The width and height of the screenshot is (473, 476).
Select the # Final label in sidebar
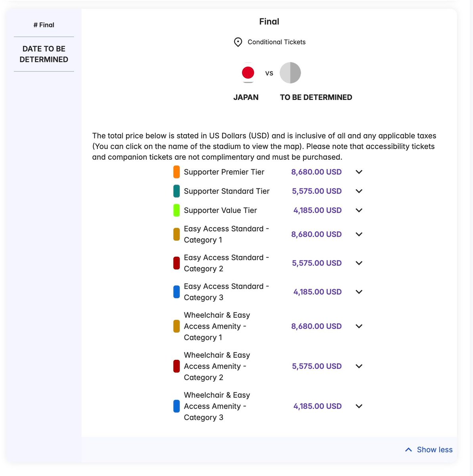tap(44, 25)
